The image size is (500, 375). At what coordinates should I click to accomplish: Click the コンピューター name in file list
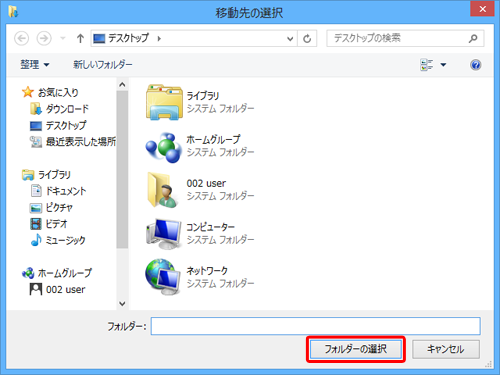tap(210, 227)
